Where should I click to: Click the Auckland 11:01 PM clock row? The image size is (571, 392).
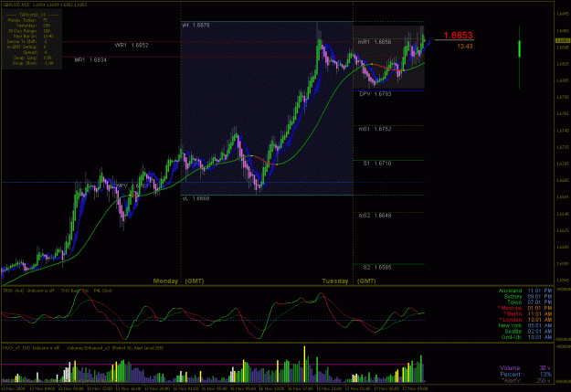[525, 291]
